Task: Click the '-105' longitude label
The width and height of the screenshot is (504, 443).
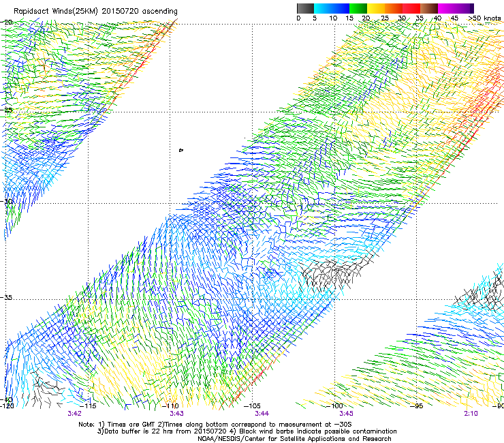Action: 252,406
